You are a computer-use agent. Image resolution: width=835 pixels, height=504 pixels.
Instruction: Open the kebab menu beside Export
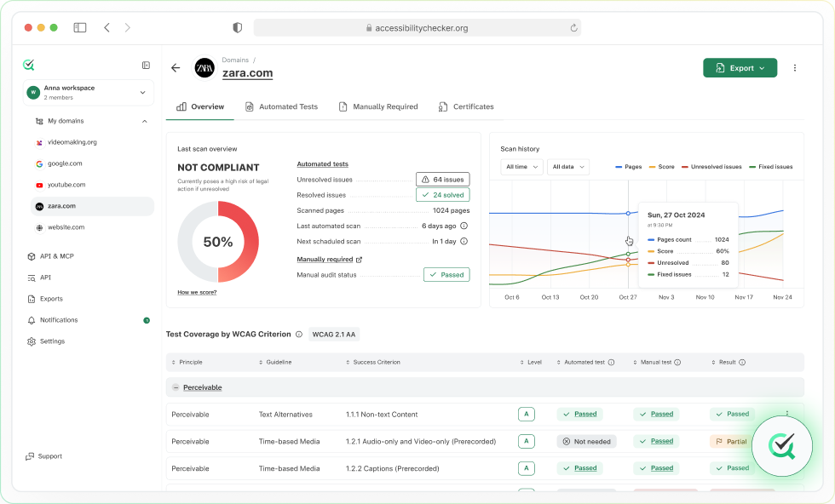[x=794, y=67]
